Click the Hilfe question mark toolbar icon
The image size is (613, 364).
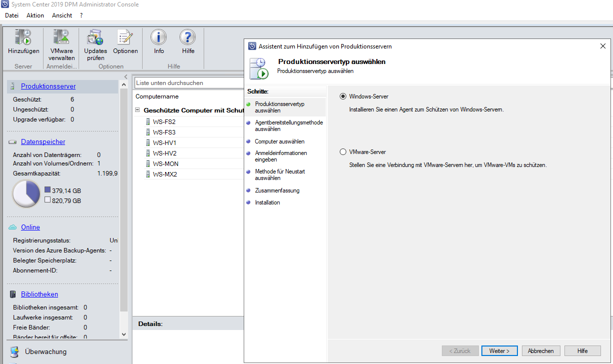pyautogui.click(x=188, y=37)
